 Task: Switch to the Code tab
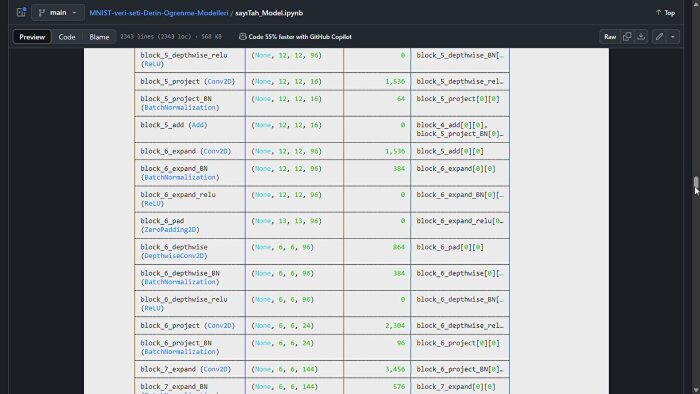coord(67,37)
